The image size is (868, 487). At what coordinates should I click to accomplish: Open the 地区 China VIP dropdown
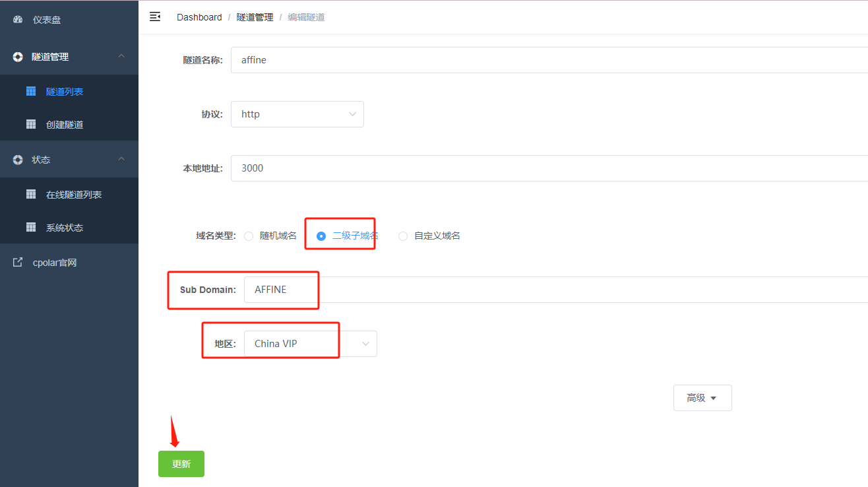click(x=311, y=344)
